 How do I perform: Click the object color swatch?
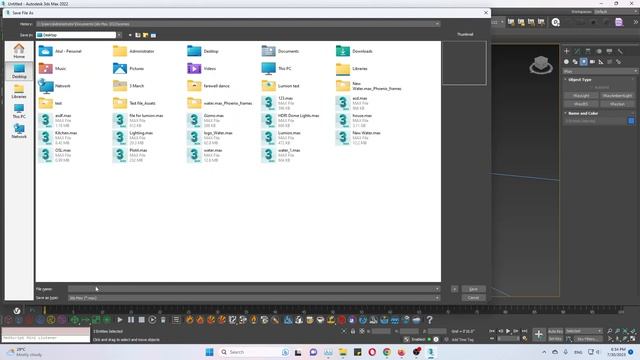click(x=631, y=121)
